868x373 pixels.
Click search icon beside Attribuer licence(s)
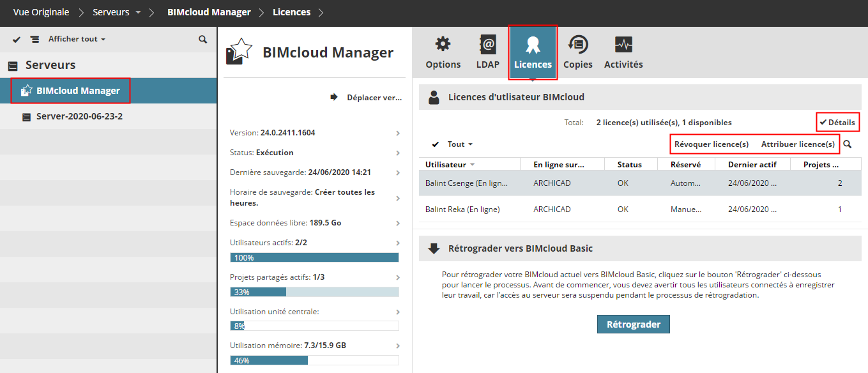click(847, 144)
